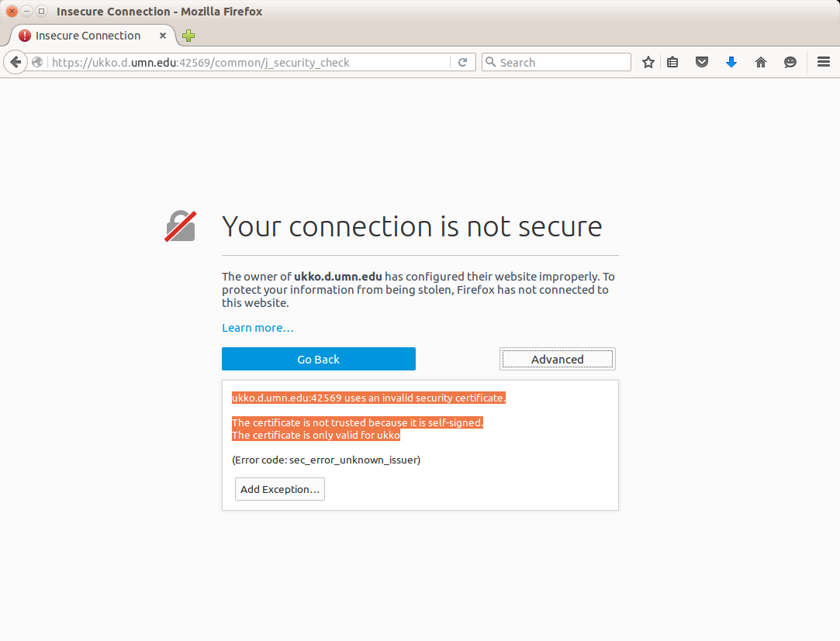Close the Insecure Connection tab

click(163, 36)
